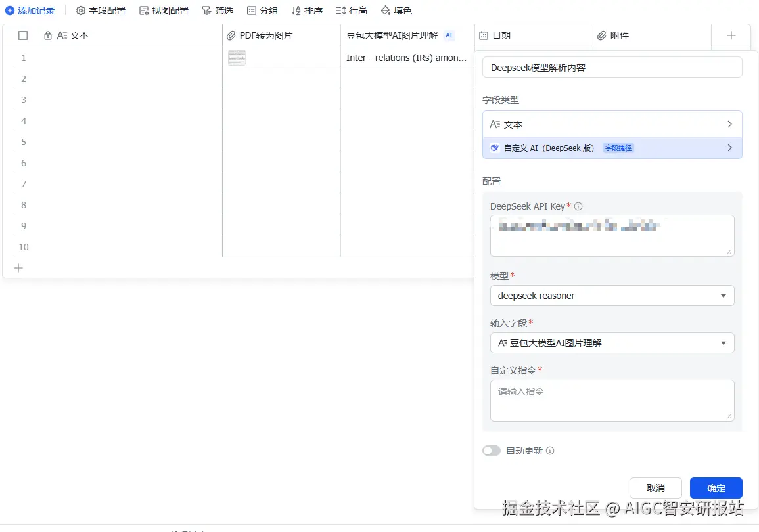Expand the 文本 field type option
The width and height of the screenshot is (759, 532).
[x=612, y=124]
